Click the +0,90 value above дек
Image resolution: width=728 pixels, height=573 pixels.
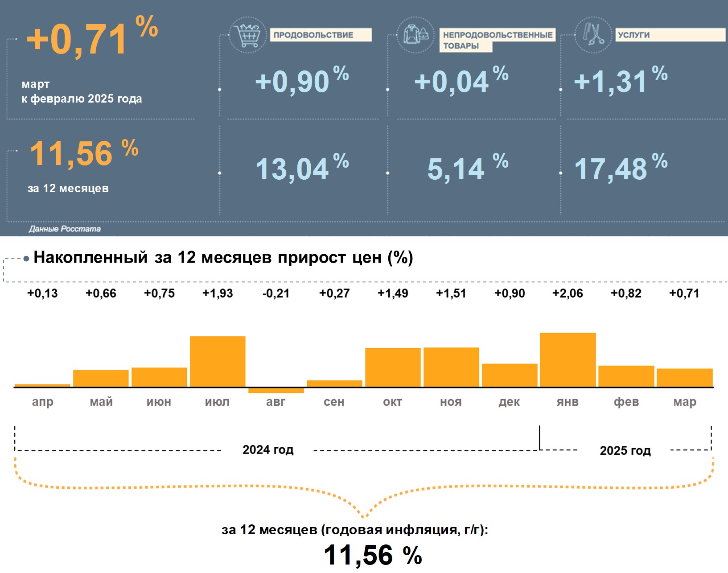coord(510,293)
